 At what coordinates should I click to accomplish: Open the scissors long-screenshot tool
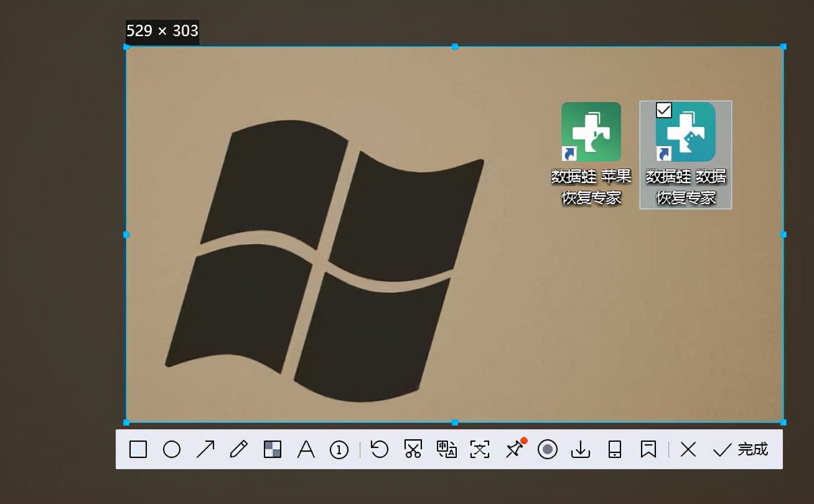[x=413, y=449]
